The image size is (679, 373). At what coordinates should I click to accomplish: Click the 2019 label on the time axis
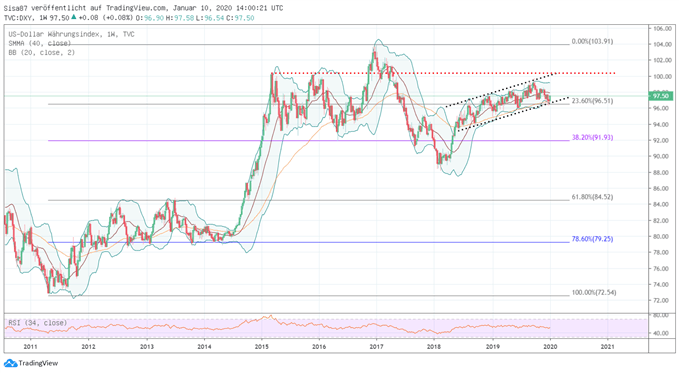click(x=492, y=347)
